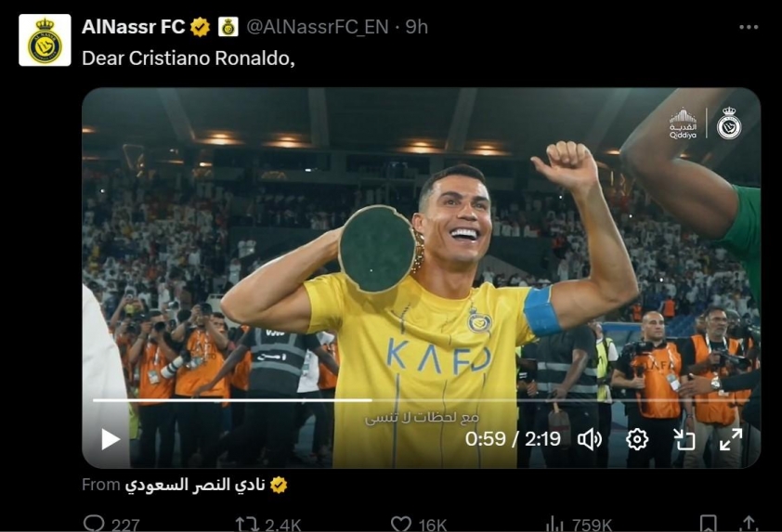Open the AlNassr FC profile avatar
This screenshot has width=782, height=532.
[x=45, y=40]
